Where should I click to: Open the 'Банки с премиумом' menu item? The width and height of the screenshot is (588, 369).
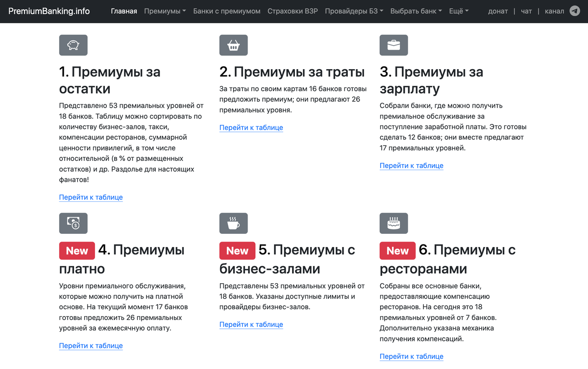(x=227, y=11)
